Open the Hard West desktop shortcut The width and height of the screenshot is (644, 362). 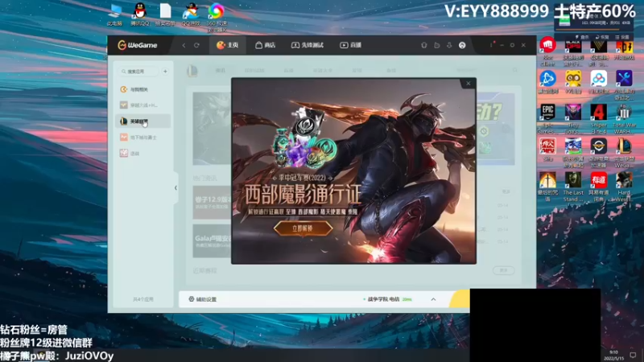pyautogui.click(x=624, y=187)
